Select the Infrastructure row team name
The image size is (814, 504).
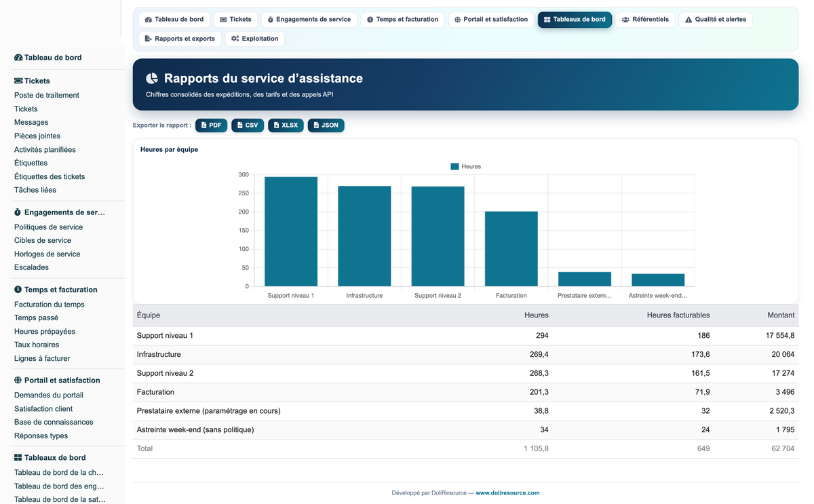159,355
